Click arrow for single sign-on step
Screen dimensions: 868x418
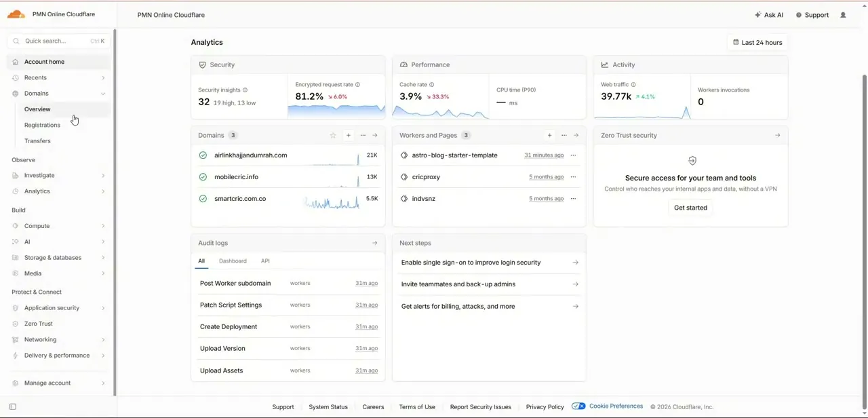click(x=576, y=263)
